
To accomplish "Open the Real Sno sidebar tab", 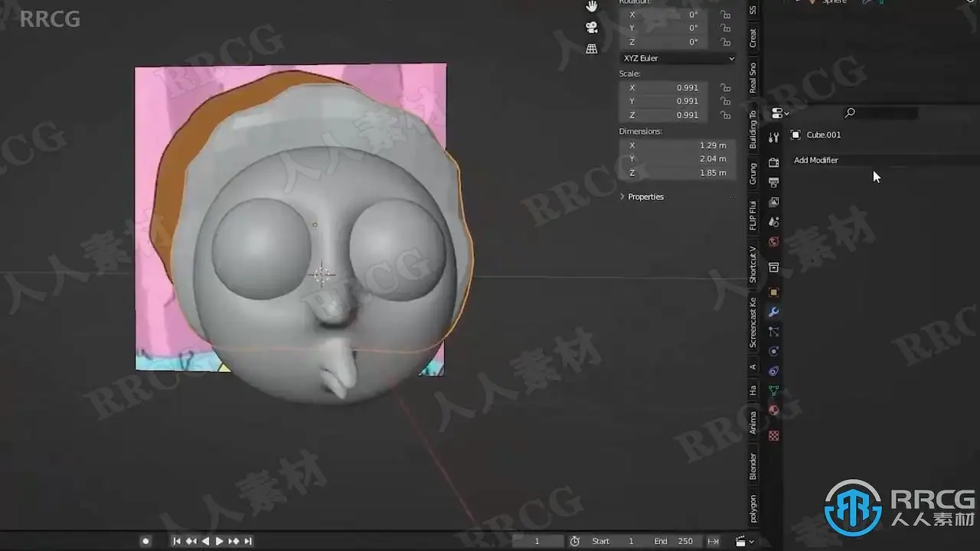I will pyautogui.click(x=753, y=78).
